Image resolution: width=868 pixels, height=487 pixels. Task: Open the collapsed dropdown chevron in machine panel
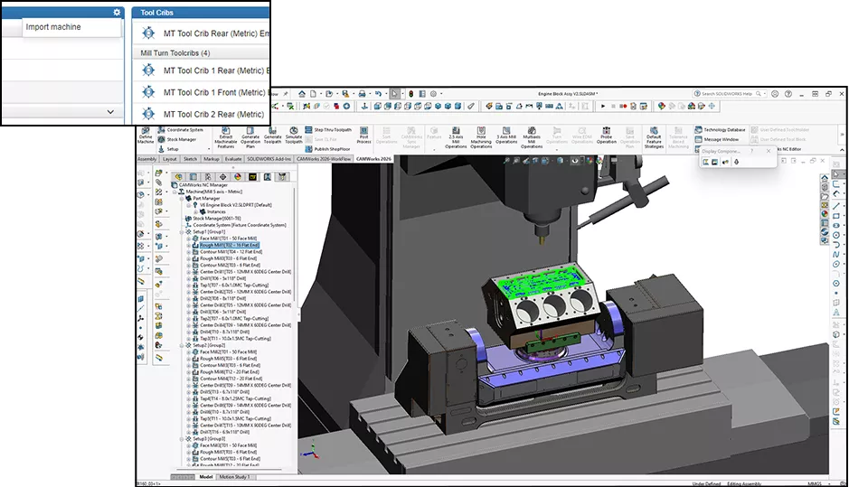pyautogui.click(x=110, y=112)
